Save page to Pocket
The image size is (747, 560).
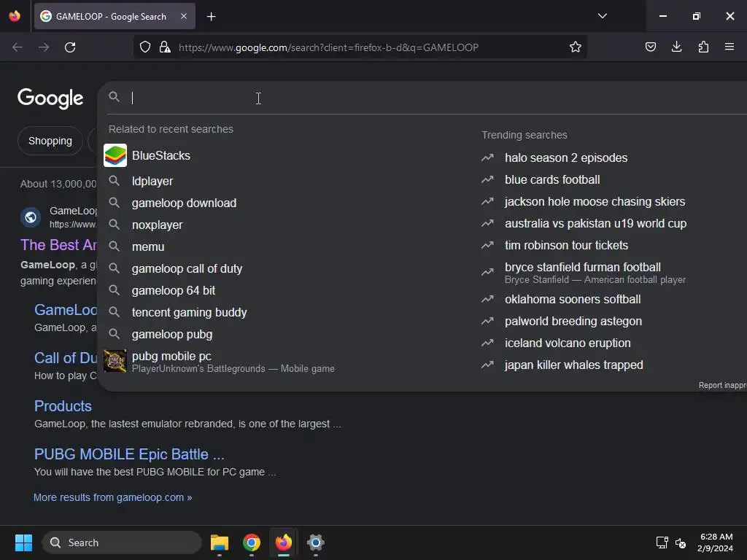click(x=650, y=47)
